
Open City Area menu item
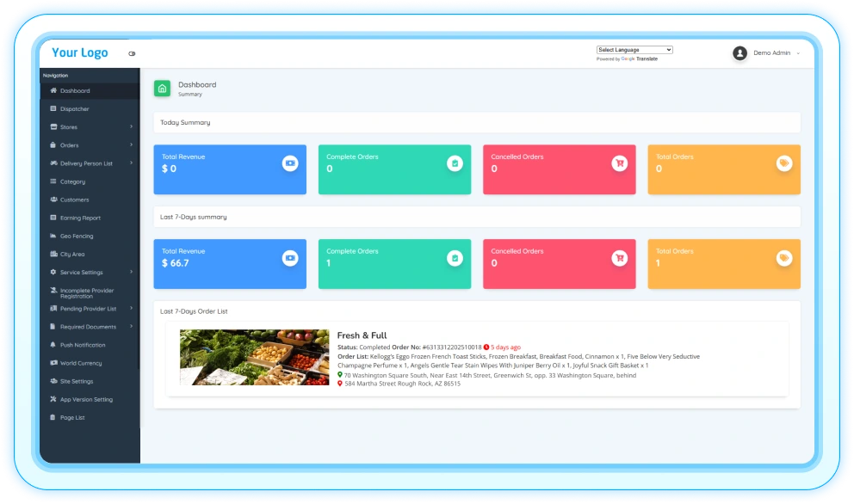click(x=90, y=255)
